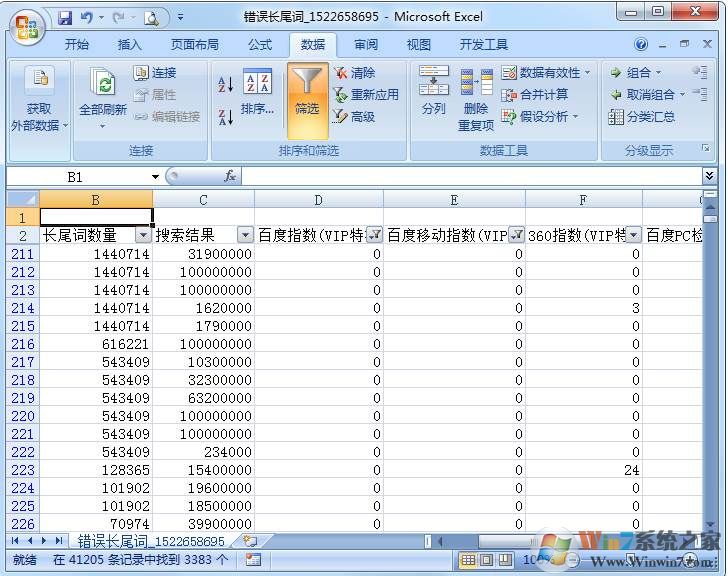Viewport: 728px width, 576px height.
Task: Click 清除 to clear the filter
Action: point(354,73)
